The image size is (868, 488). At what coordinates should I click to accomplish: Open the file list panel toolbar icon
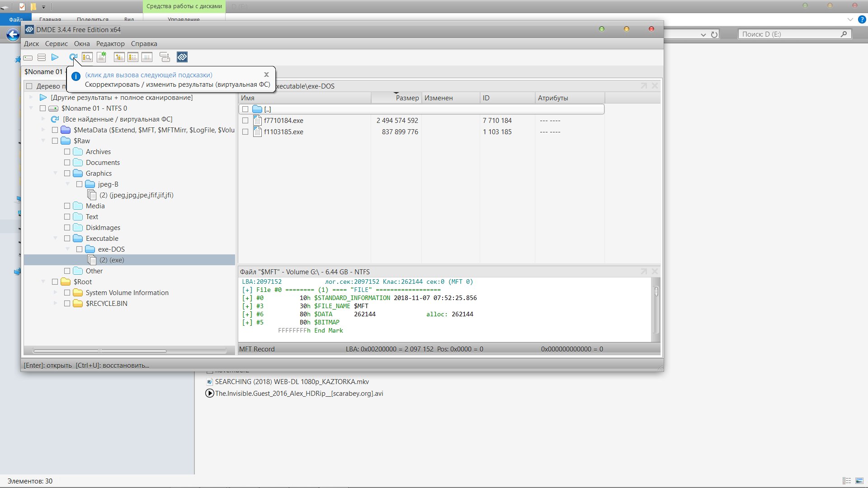coord(133,57)
